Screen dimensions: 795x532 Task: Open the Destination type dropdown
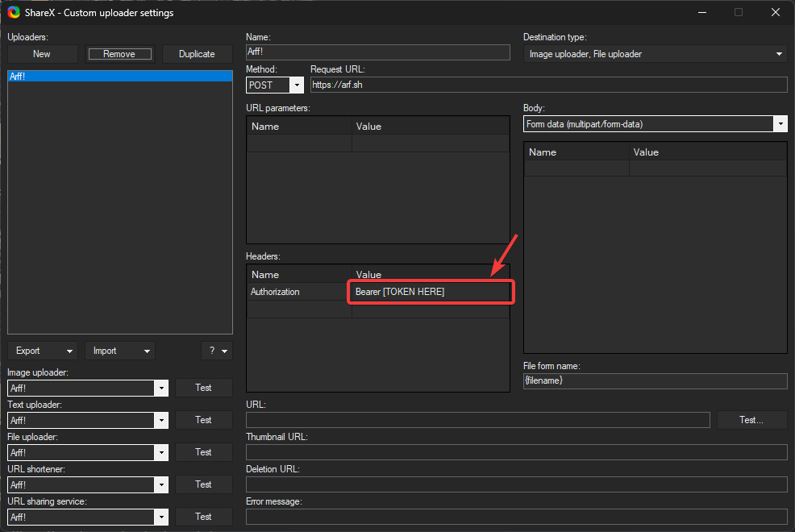(655, 54)
